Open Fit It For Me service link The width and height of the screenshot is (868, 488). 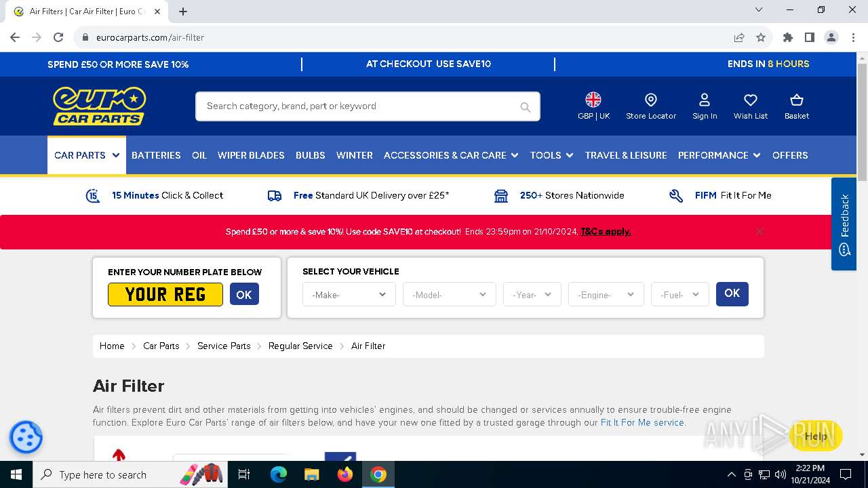pyautogui.click(x=642, y=422)
